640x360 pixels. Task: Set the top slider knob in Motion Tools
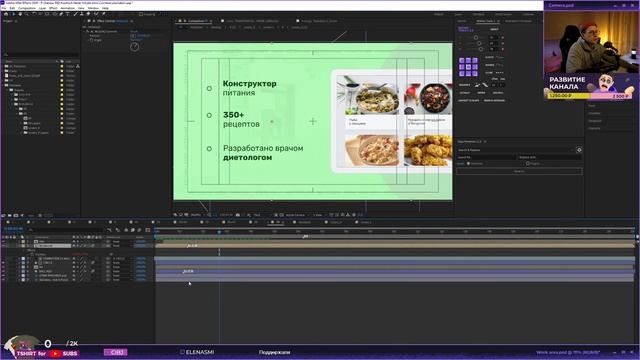pos(476,38)
